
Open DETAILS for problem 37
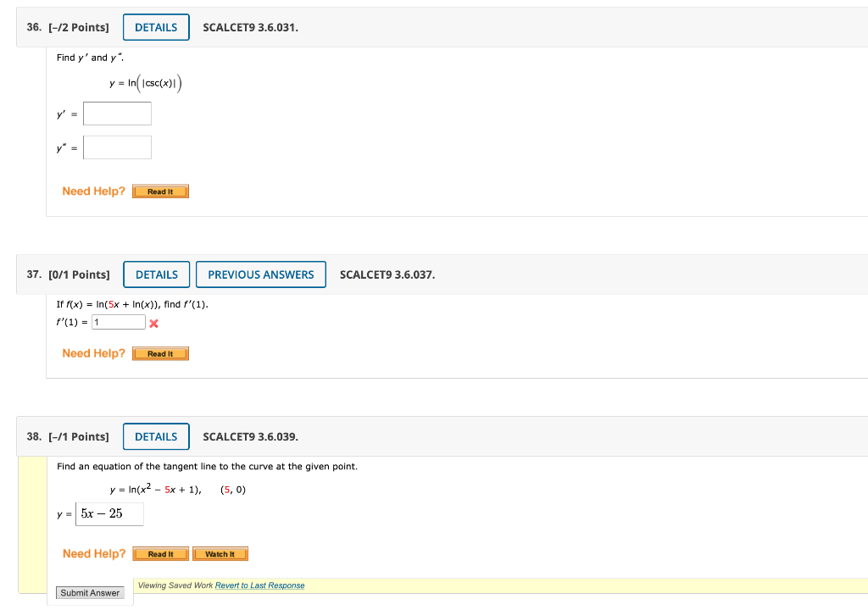156,274
